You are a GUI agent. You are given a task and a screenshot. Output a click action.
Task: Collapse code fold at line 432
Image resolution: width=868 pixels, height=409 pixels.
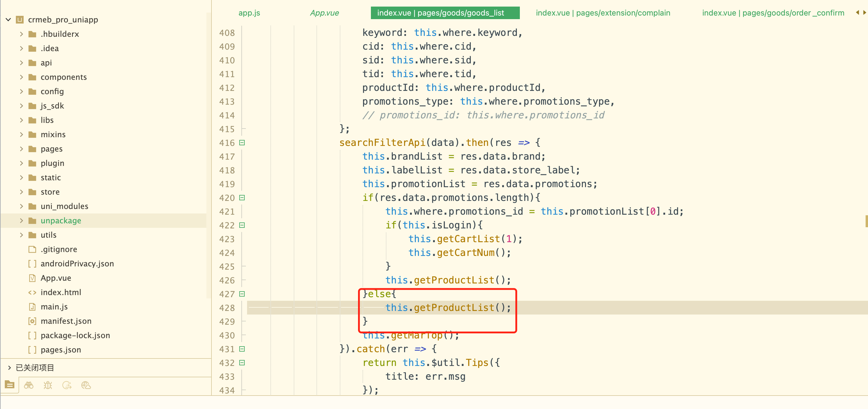[242, 363]
